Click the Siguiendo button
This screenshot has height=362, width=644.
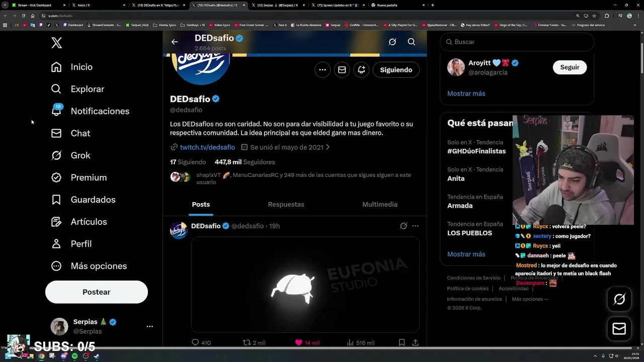[x=396, y=70]
